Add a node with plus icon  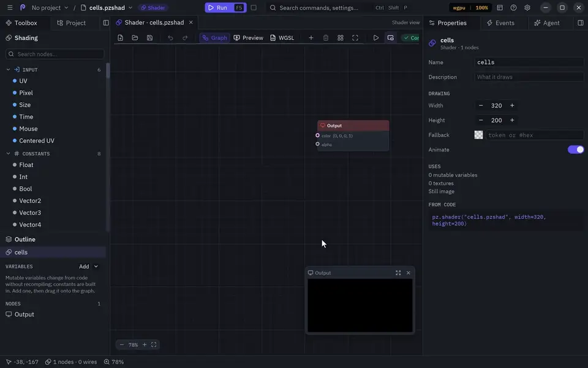click(x=311, y=38)
